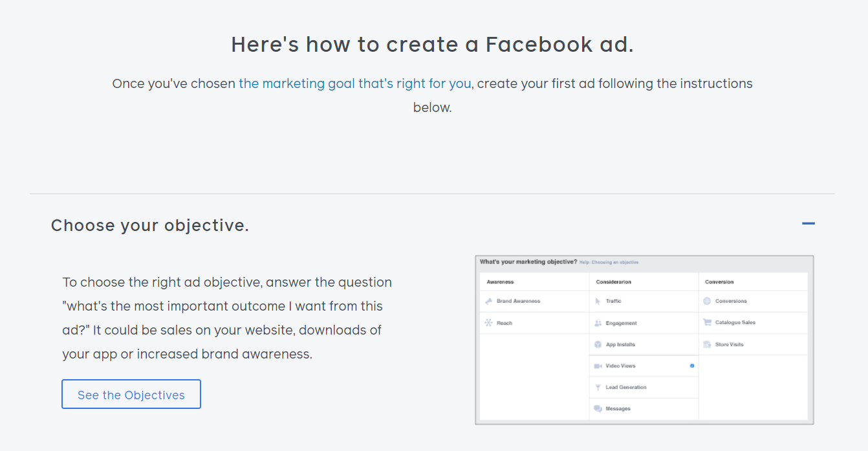This screenshot has height=451, width=868.
Task: Click the See the Objectives button
Action: pyautogui.click(x=131, y=394)
